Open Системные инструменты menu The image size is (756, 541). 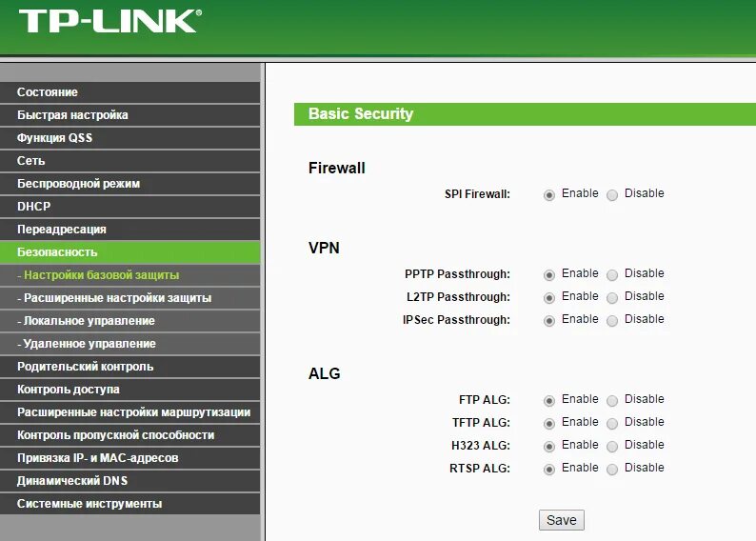click(x=90, y=504)
